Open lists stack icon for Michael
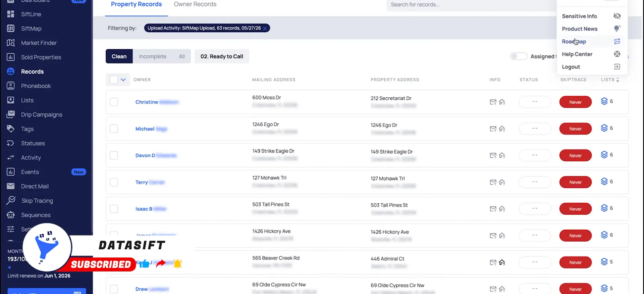This screenshot has height=294, width=644. (x=604, y=128)
